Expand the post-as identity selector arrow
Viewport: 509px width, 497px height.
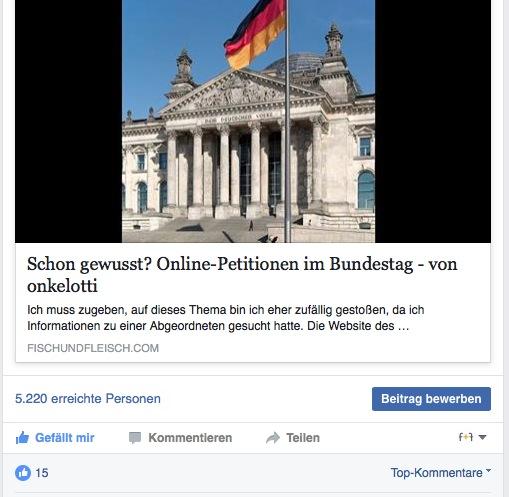482,437
